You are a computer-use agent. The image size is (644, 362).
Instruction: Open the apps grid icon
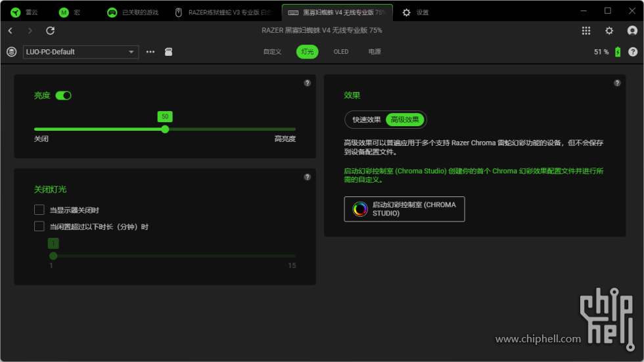coord(586,31)
